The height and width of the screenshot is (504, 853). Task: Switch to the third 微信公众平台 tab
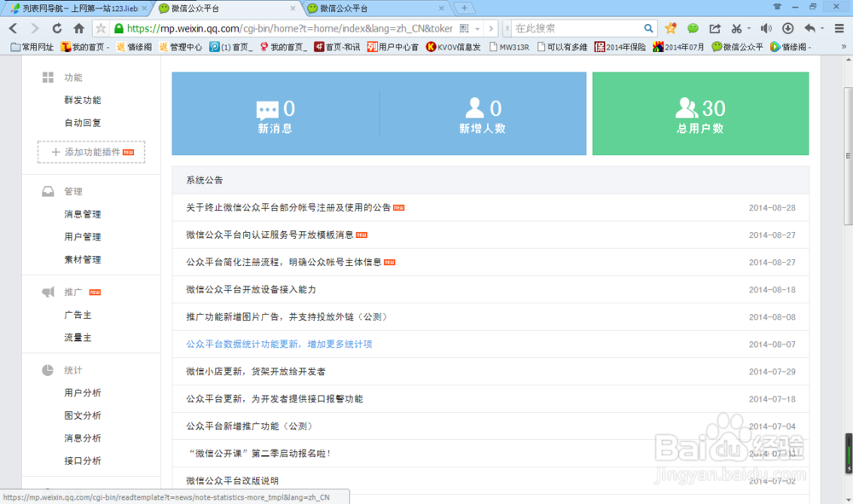coord(374,9)
